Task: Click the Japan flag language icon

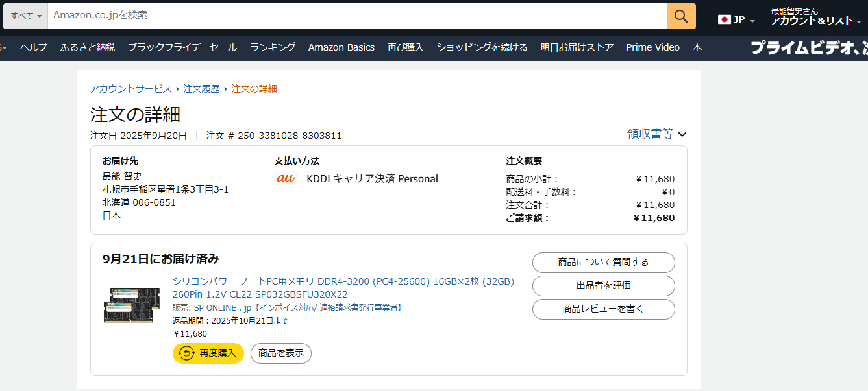Action: [x=724, y=19]
